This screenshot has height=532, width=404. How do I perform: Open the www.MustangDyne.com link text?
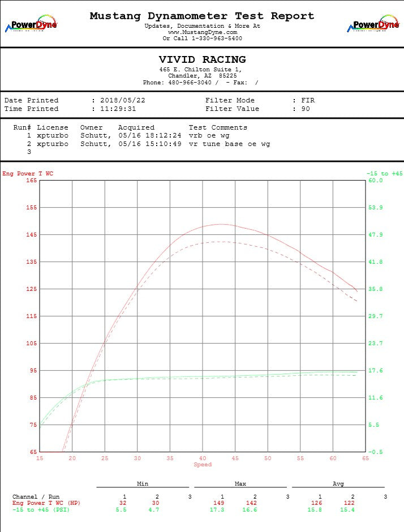coord(203,32)
